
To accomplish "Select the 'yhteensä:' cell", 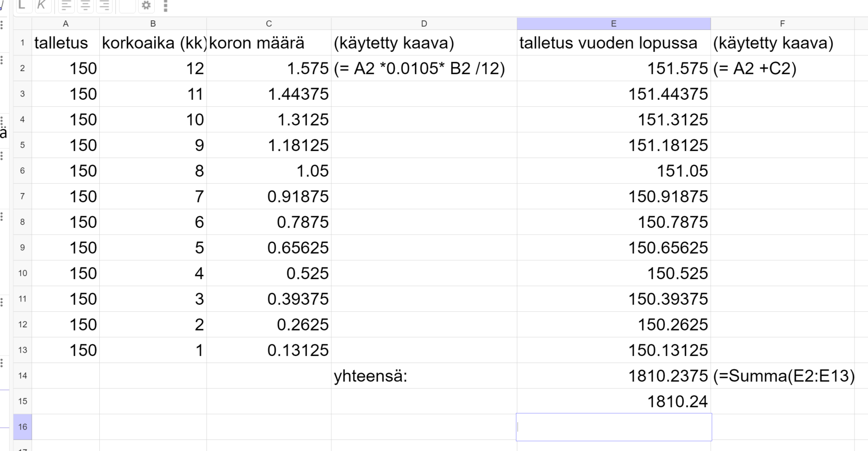I will point(424,376).
